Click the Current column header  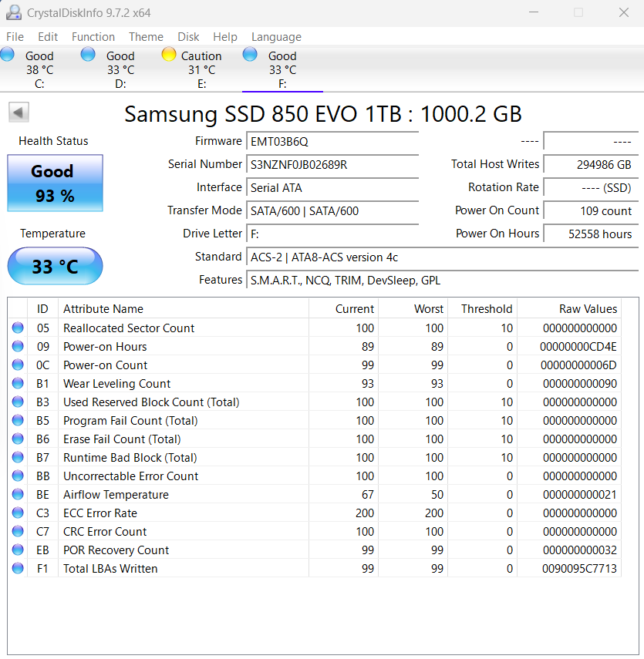(344, 308)
